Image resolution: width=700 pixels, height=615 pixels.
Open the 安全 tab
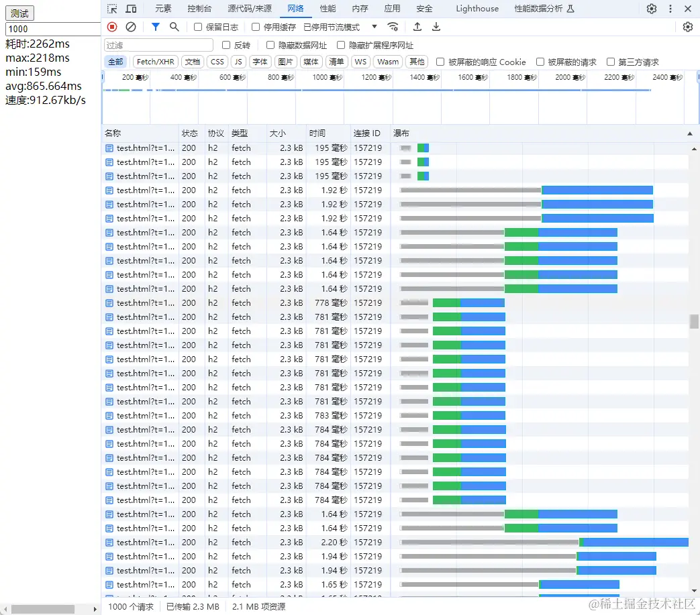424,9
